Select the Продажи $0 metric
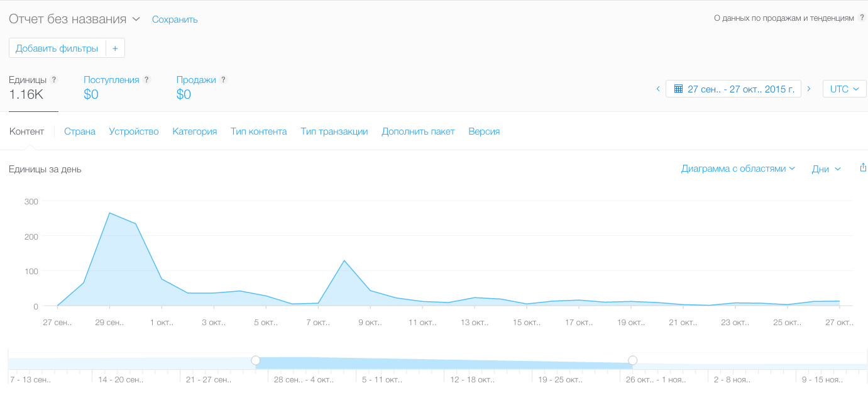This screenshot has height=400, width=868. [202, 88]
